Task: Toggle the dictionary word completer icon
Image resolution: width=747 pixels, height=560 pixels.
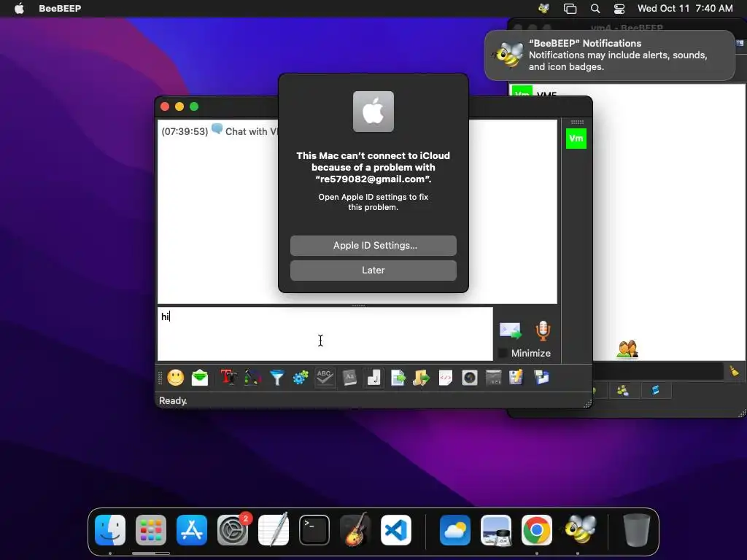Action: (349, 378)
